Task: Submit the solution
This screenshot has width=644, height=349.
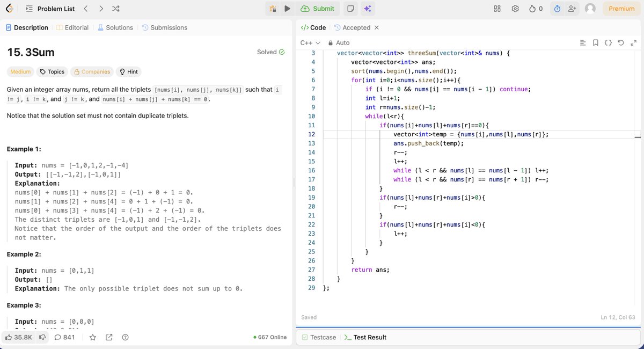Action: coord(318,9)
